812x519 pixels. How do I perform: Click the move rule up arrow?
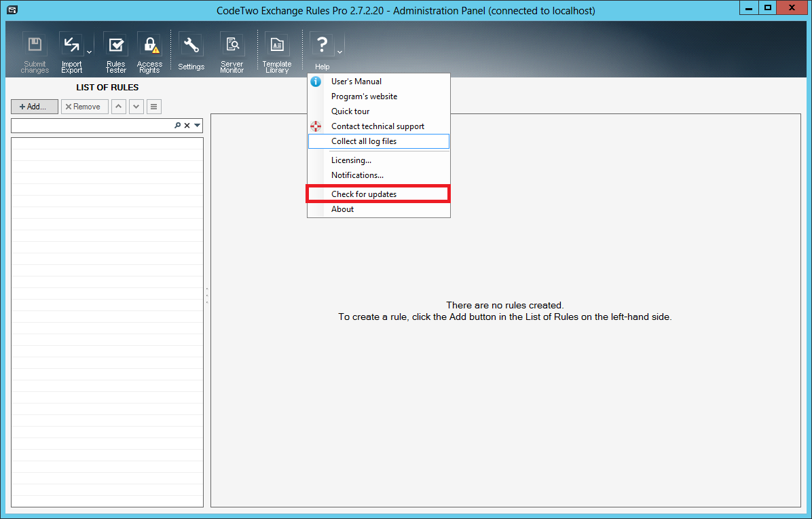click(x=118, y=106)
